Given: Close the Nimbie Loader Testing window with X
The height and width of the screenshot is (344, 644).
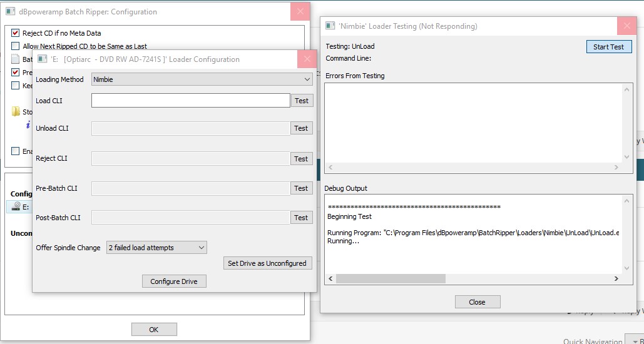Looking at the screenshot, I should tap(626, 26).
